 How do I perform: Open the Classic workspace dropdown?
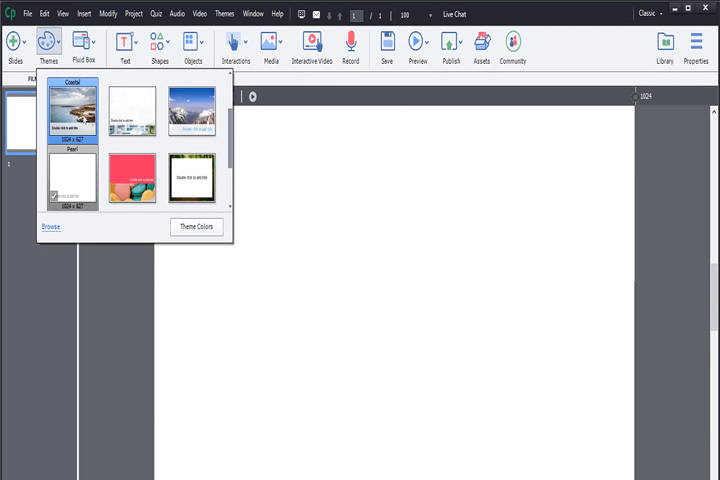click(650, 13)
